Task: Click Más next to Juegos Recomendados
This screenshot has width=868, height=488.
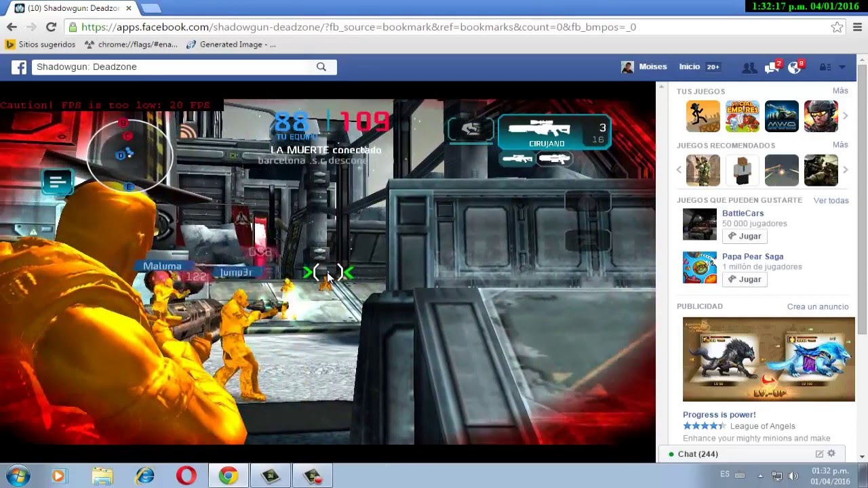Action: (x=840, y=145)
